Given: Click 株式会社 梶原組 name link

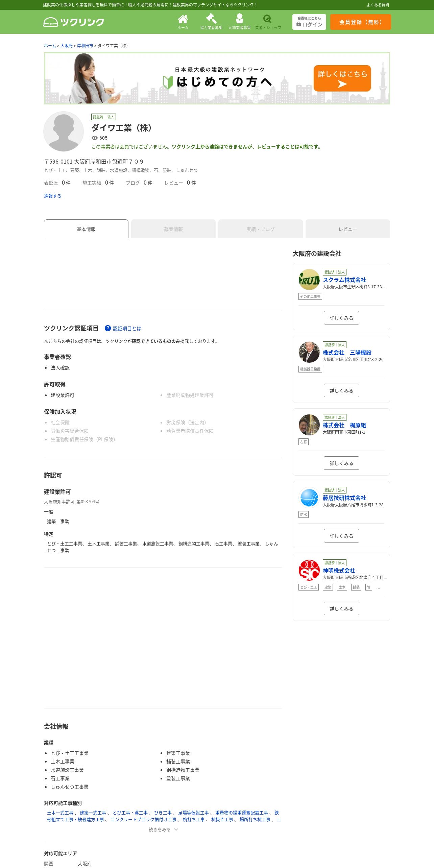Looking at the screenshot, I should click(344, 425).
